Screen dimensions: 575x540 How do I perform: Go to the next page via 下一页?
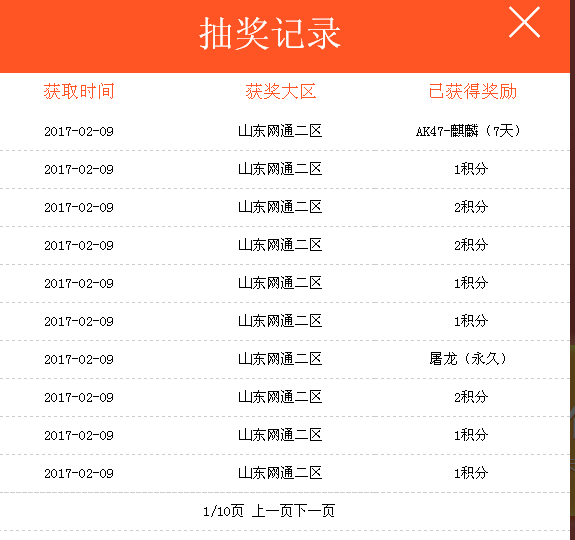[314, 511]
